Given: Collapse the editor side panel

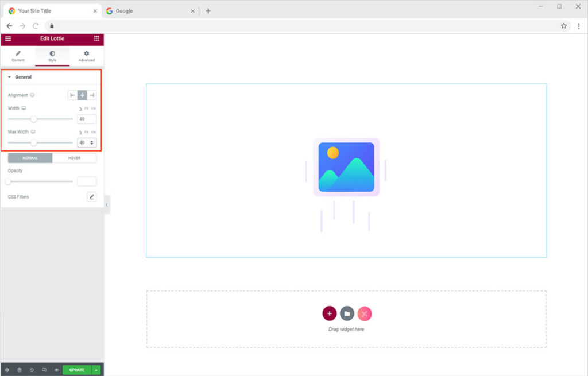Looking at the screenshot, I should (x=106, y=204).
